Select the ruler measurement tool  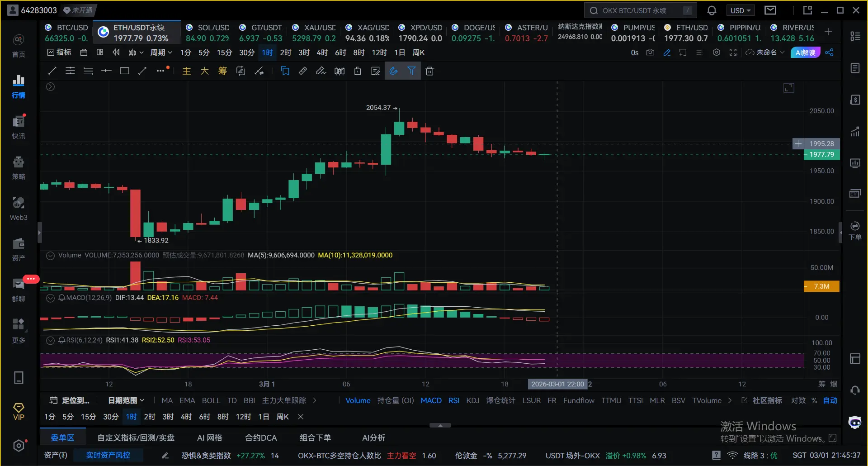[303, 71]
